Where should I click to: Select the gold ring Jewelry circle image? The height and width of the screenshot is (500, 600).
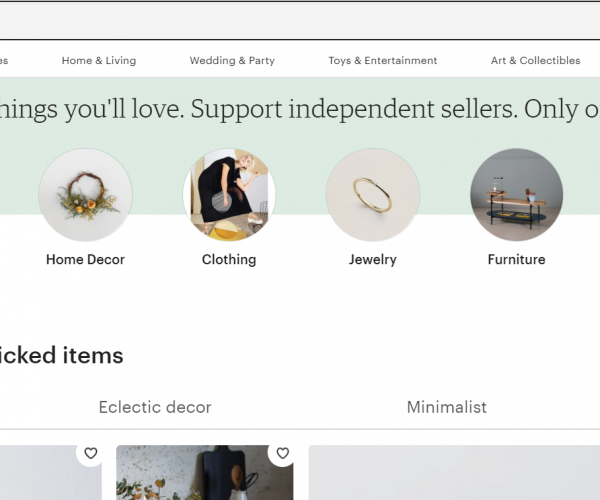click(373, 195)
